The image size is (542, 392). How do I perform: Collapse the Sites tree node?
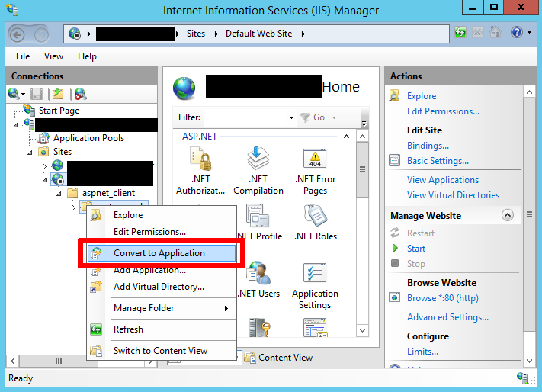pyautogui.click(x=31, y=152)
